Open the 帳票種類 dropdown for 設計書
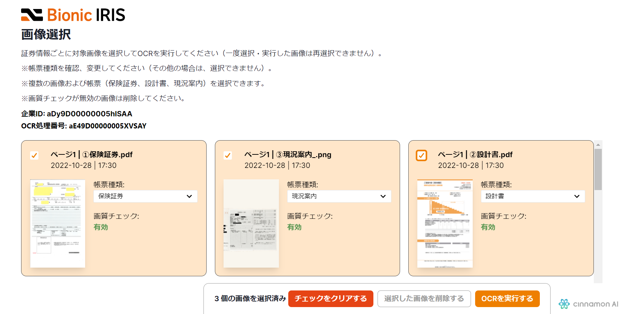This screenshot has width=644, height=314. (533, 196)
